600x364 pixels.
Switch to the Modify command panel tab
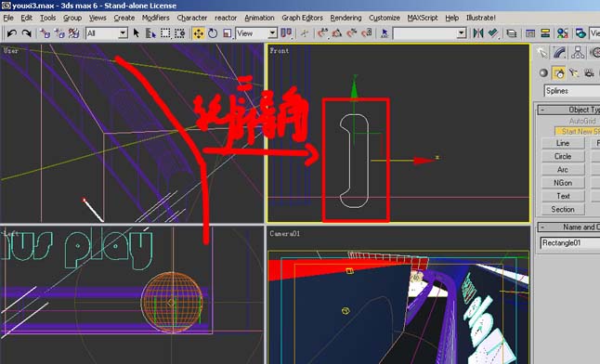point(560,52)
